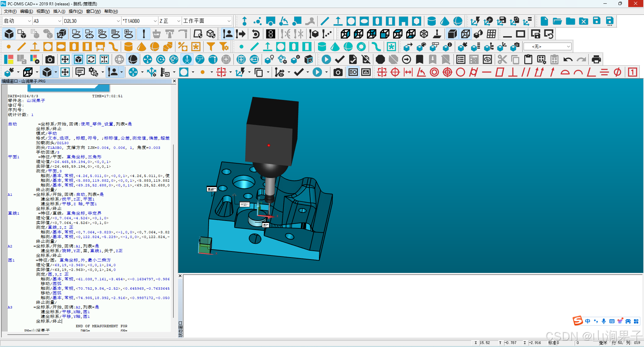The image size is (644, 347).
Task: Toggle the 3D grid display icon
Action: [491, 34]
